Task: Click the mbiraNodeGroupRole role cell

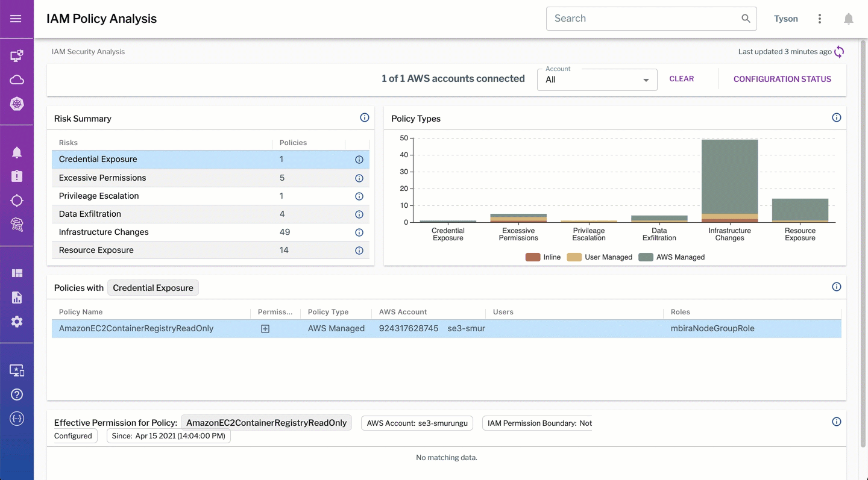Action: click(x=712, y=328)
